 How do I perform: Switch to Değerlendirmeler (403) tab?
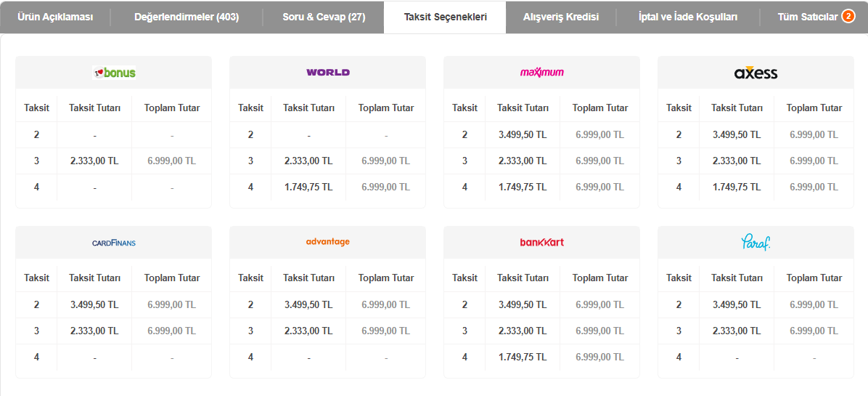187,17
